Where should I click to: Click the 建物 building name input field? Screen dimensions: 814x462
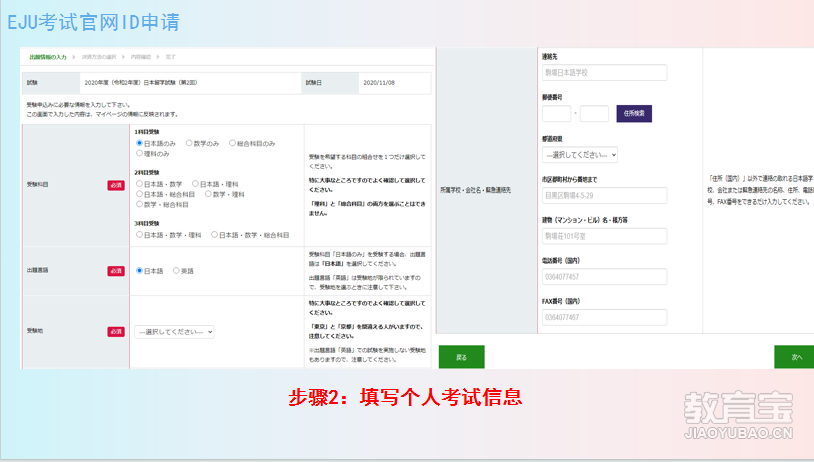point(604,236)
